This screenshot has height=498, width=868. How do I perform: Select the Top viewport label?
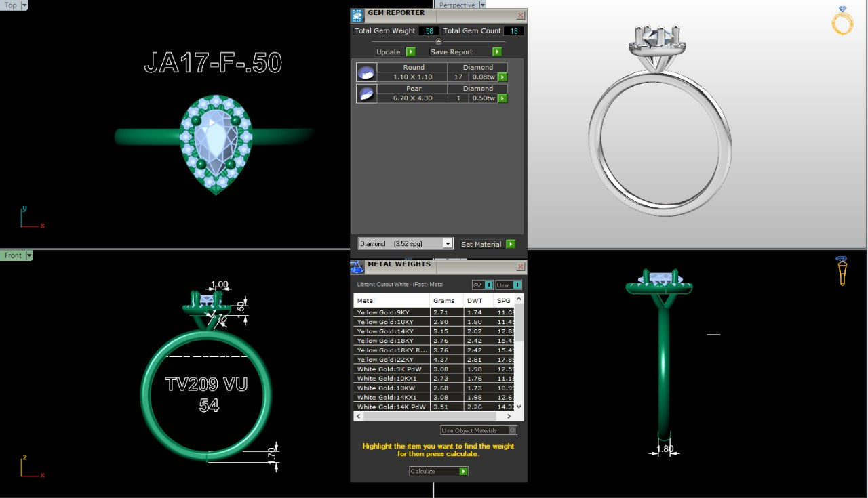pos(11,5)
